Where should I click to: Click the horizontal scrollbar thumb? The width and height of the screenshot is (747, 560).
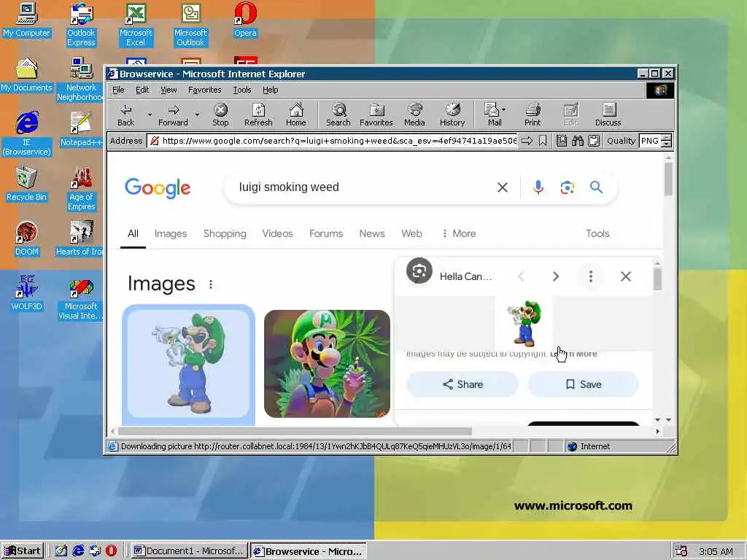pyautogui.click(x=295, y=432)
